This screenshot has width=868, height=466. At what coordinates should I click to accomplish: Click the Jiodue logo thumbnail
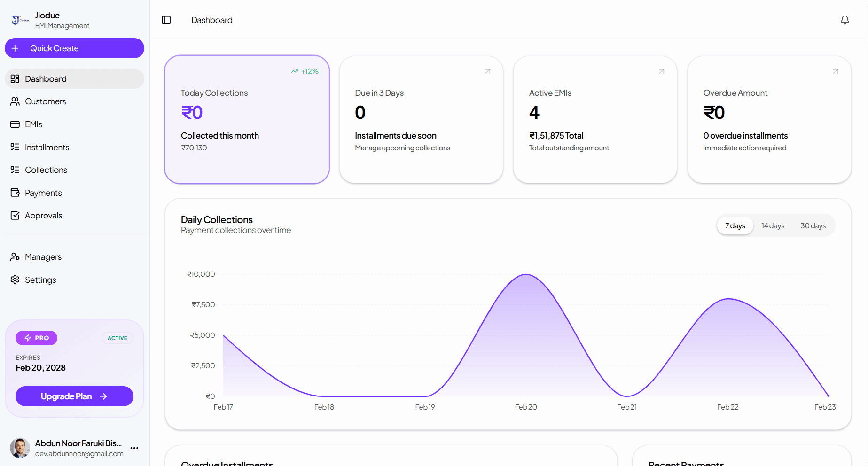19,20
